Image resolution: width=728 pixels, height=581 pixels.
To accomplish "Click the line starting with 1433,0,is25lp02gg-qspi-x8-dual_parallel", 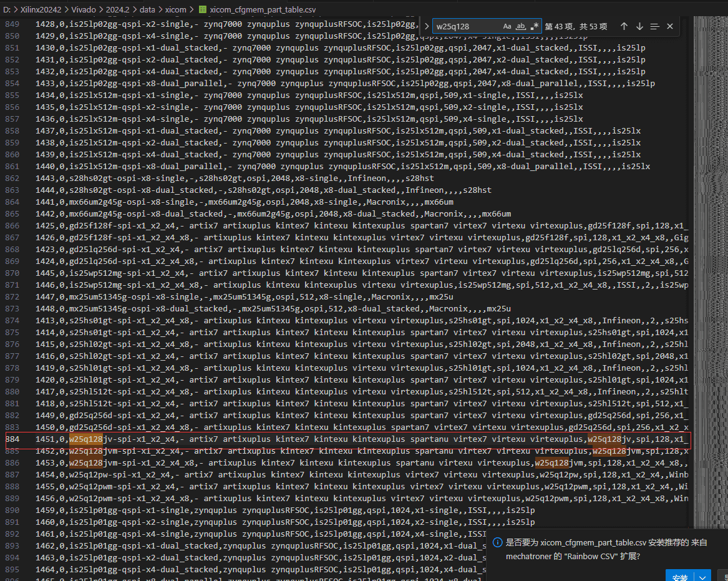I will pos(346,84).
